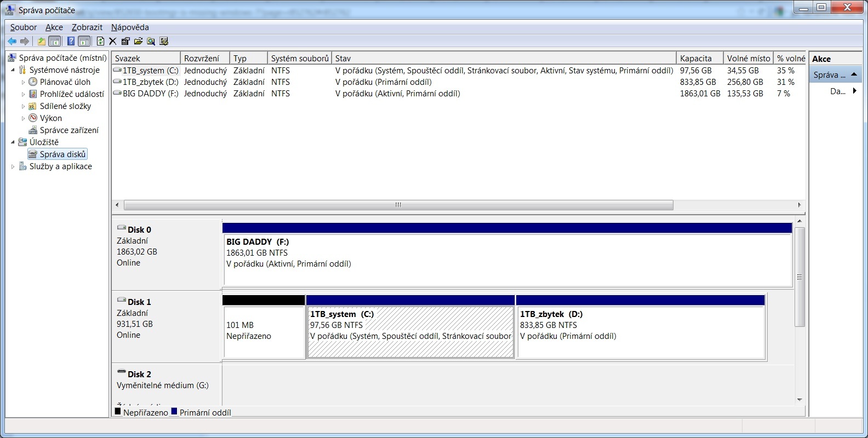Click the Disk 1 label panel

click(x=167, y=327)
